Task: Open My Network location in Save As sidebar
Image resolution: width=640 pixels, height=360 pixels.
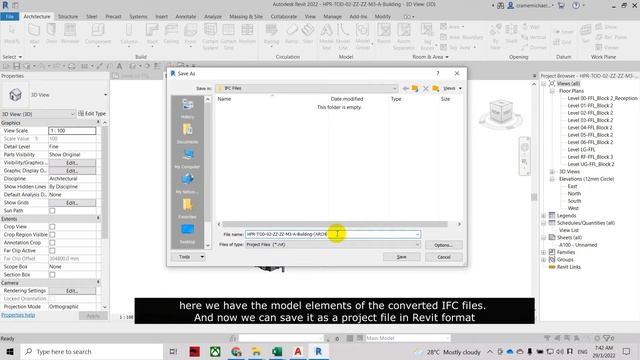Action: pos(187,183)
